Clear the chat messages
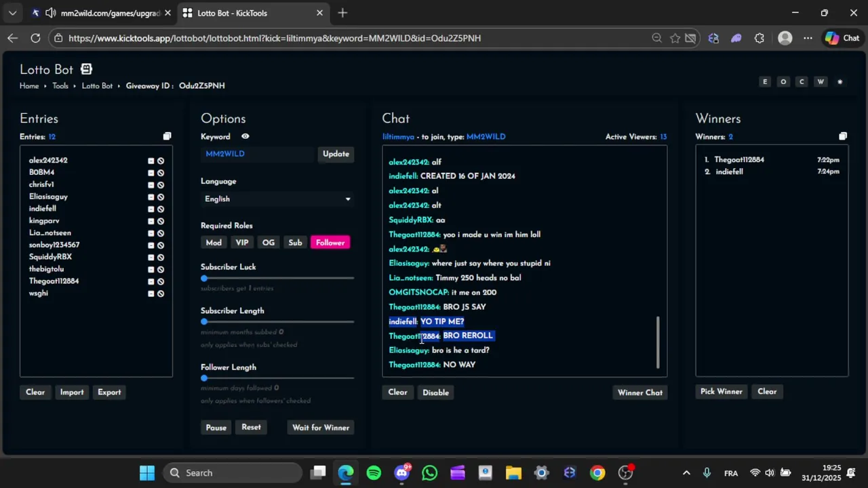Screen dimensions: 868x488 point(397,392)
